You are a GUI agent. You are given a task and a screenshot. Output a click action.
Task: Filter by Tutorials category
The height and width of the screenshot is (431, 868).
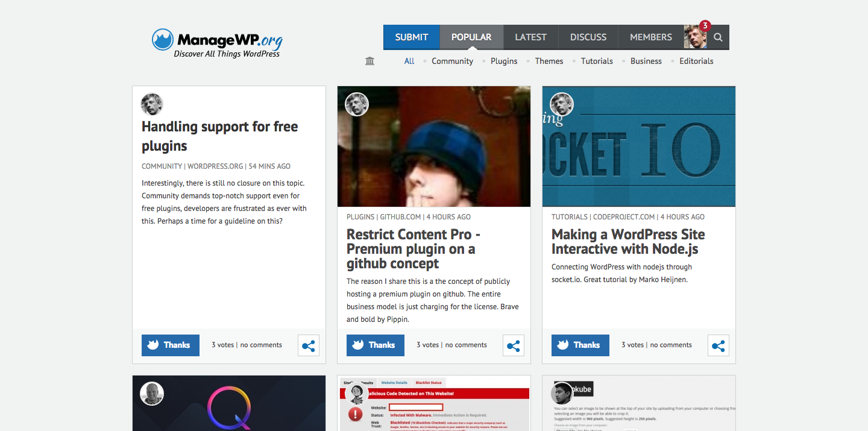[597, 61]
